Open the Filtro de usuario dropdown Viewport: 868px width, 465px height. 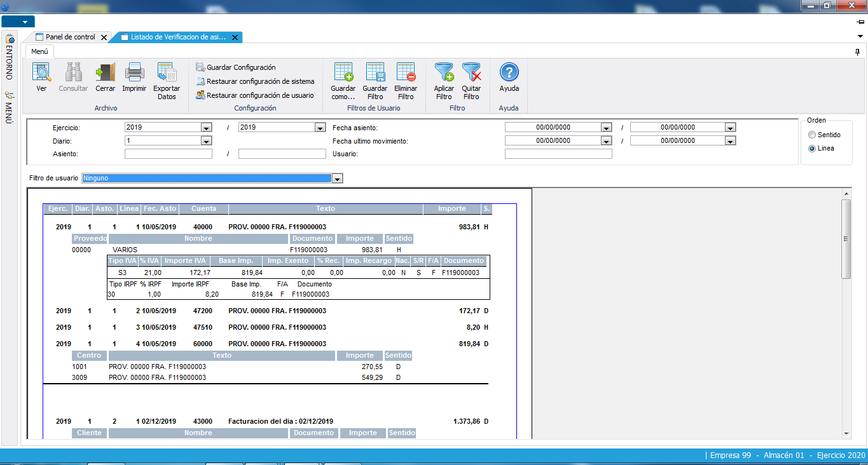(x=338, y=179)
